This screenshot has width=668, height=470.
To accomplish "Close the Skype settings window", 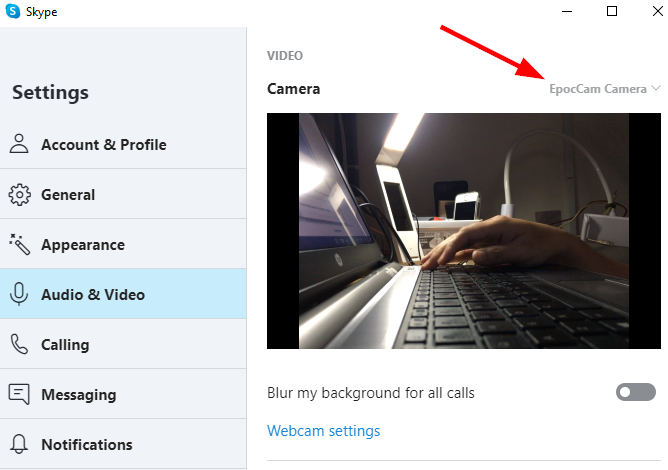I will point(655,11).
